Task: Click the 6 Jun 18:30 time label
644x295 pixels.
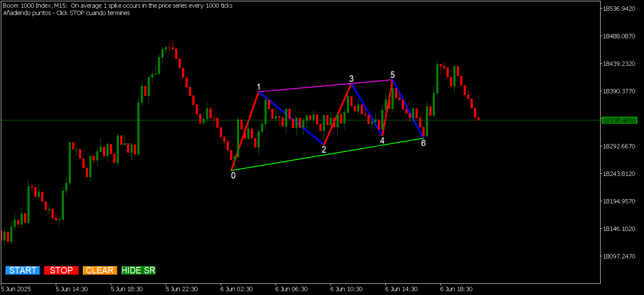Action: 456,289
